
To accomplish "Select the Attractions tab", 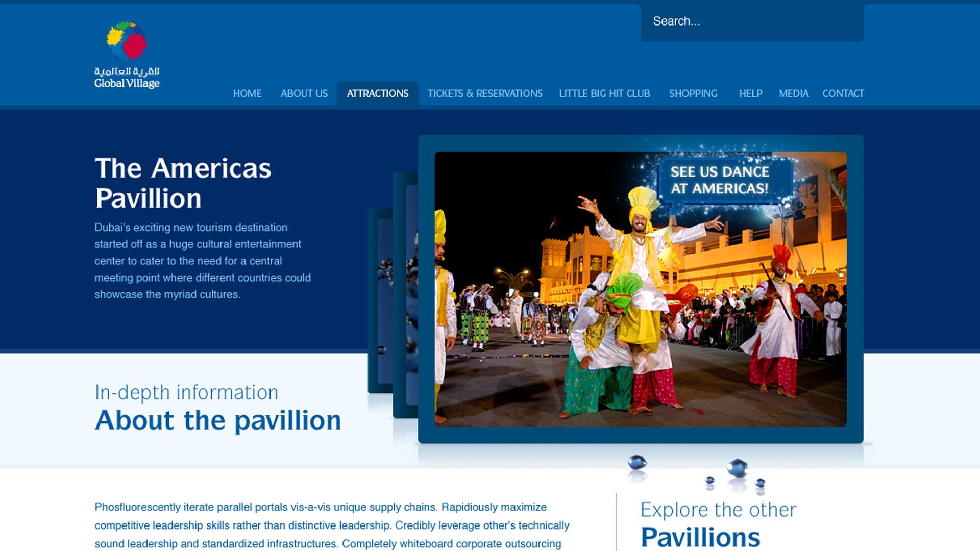I will coord(377,94).
